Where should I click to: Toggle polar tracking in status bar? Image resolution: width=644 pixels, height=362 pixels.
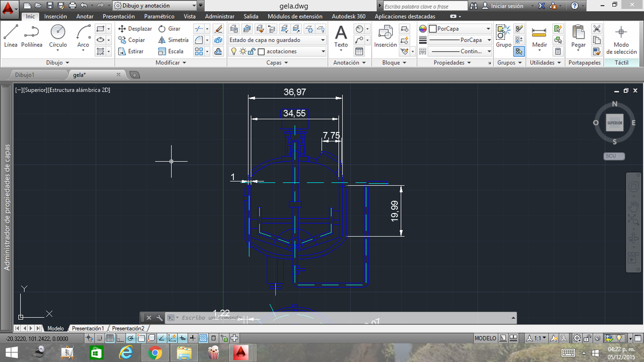pos(130,338)
